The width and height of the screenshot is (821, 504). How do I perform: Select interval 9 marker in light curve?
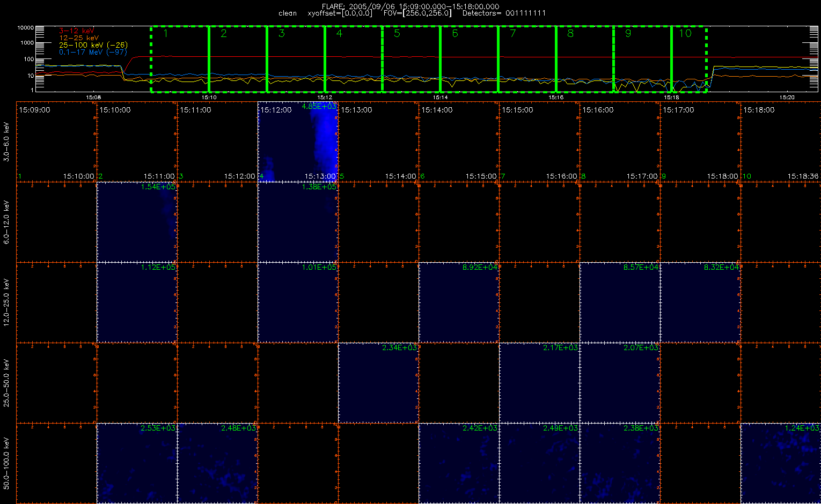tap(628, 33)
